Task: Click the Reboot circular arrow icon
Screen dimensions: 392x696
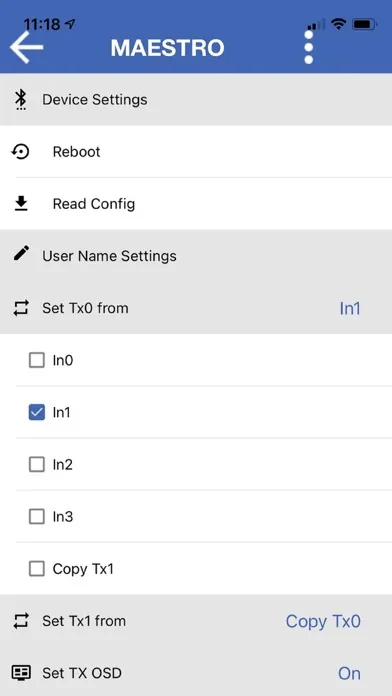Action: coord(20,152)
